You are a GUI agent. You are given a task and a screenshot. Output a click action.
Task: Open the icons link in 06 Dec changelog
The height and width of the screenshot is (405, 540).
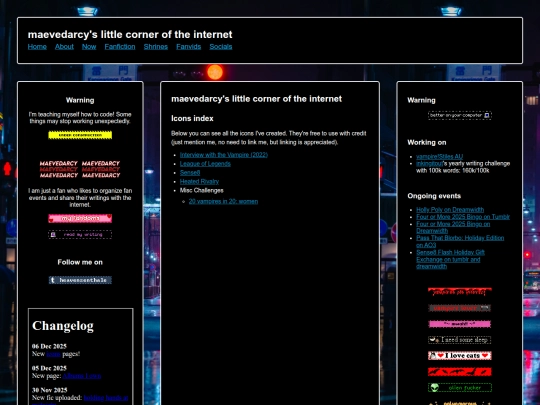pos(53,354)
